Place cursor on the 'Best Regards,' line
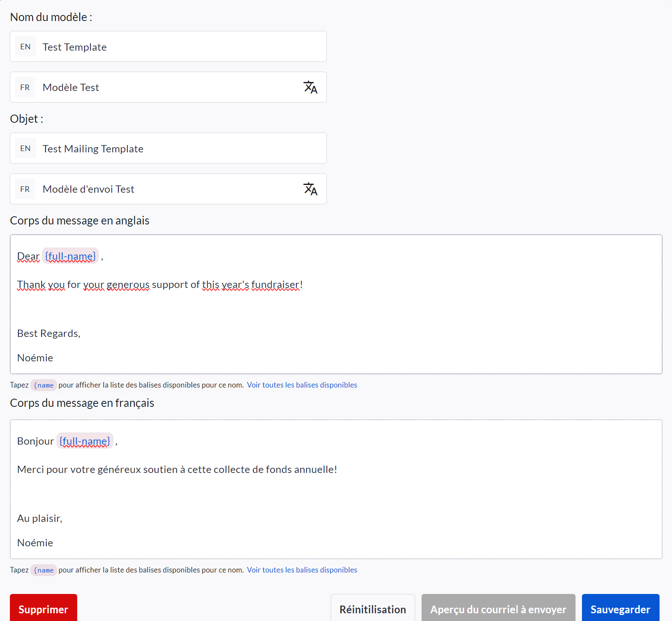672x621 pixels. (49, 333)
